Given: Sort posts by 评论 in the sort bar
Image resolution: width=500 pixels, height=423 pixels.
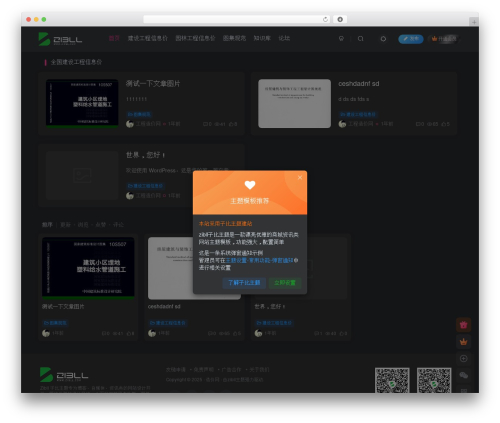Looking at the screenshot, I should pyautogui.click(x=118, y=225).
